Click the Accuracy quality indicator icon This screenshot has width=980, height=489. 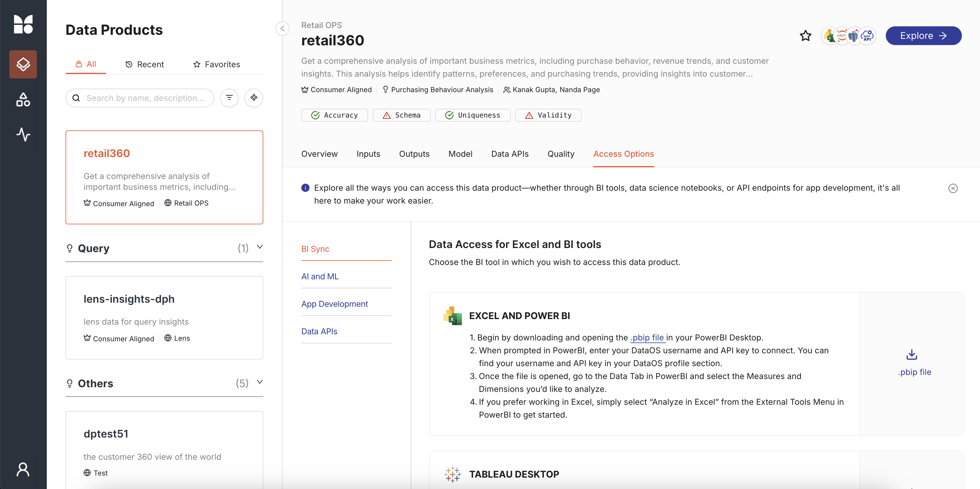(x=316, y=115)
